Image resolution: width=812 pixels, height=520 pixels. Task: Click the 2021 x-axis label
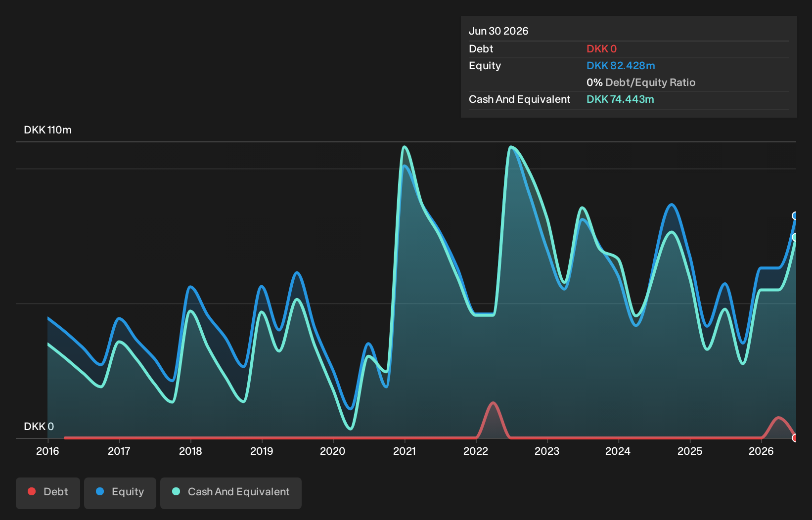[x=405, y=451]
